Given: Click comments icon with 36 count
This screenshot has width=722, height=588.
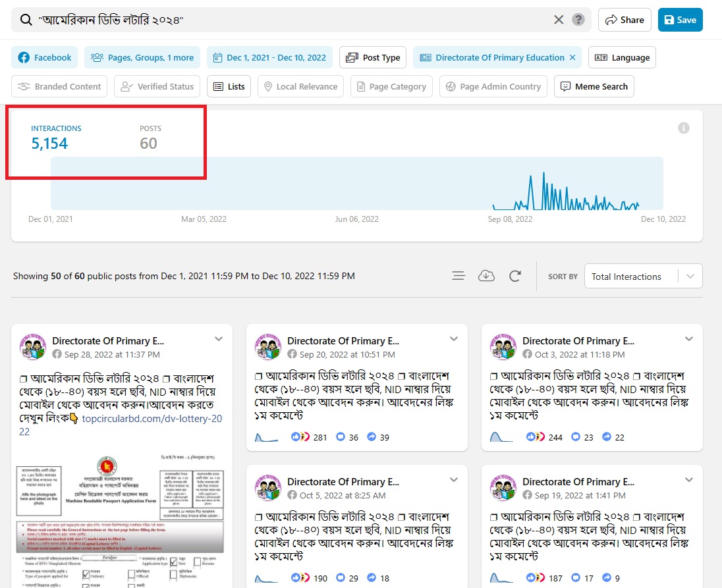Looking at the screenshot, I should [x=341, y=437].
